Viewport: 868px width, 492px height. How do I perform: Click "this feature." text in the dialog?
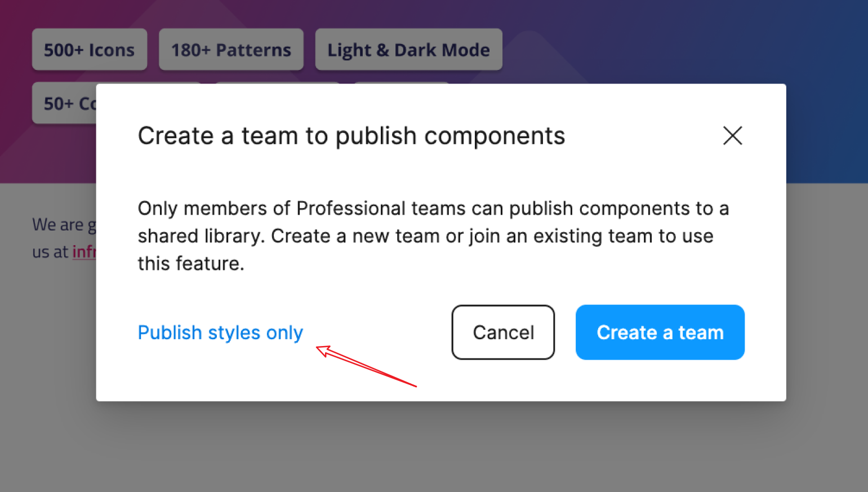(191, 264)
